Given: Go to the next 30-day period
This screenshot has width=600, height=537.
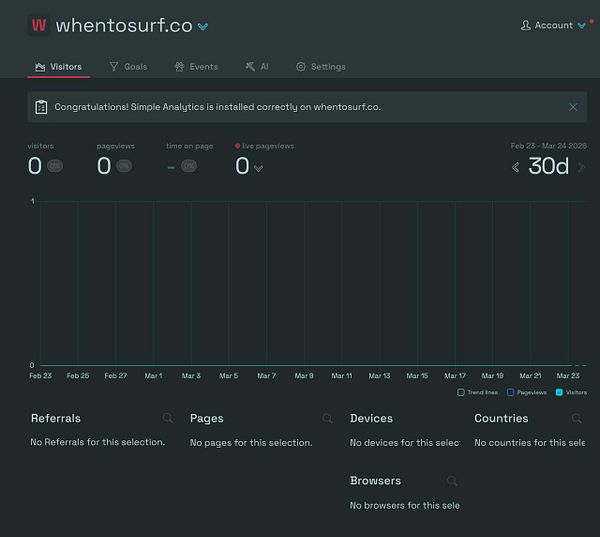Looking at the screenshot, I should tap(582, 167).
